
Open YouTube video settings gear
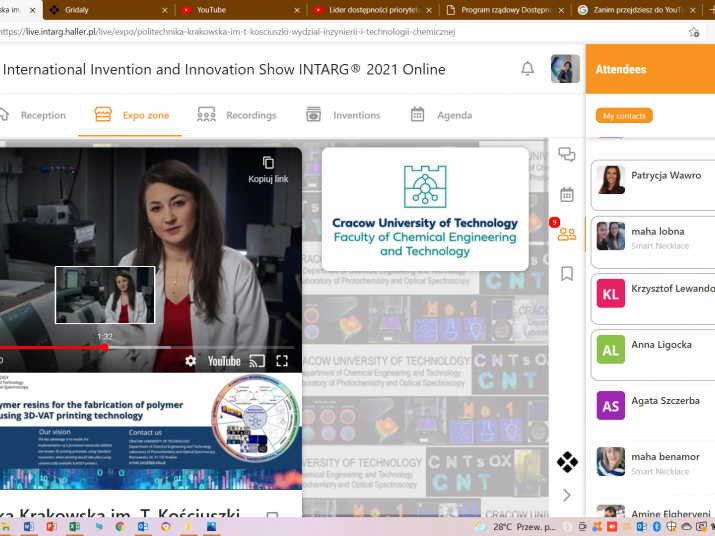click(x=191, y=361)
